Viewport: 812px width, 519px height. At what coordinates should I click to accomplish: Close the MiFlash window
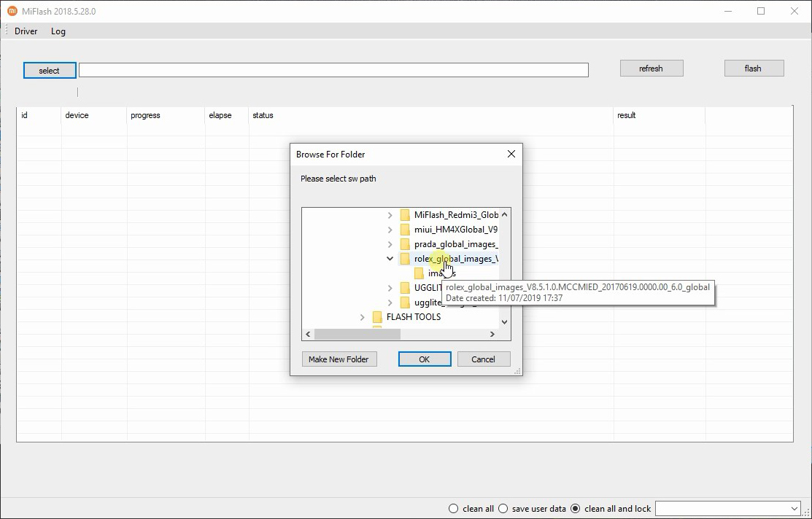(794, 11)
